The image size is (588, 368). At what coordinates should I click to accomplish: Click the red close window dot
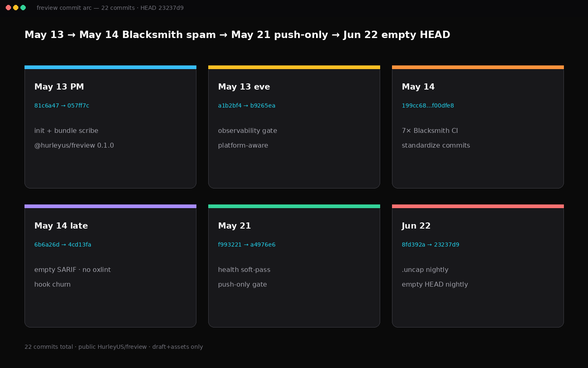coord(8,8)
